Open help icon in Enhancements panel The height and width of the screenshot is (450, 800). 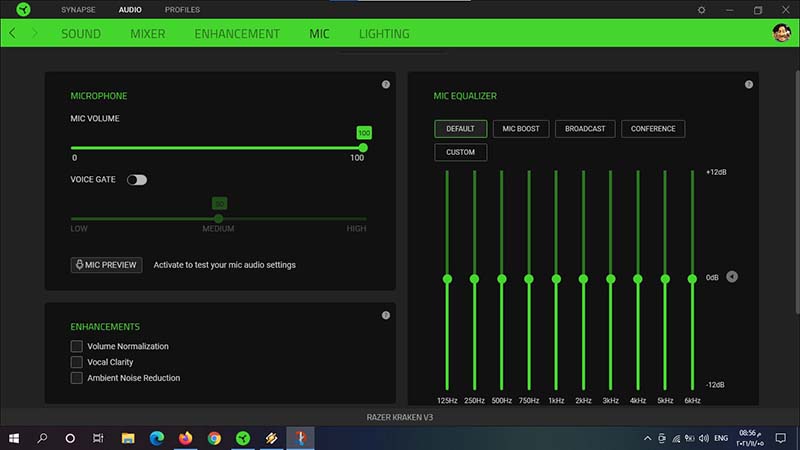[x=386, y=316]
